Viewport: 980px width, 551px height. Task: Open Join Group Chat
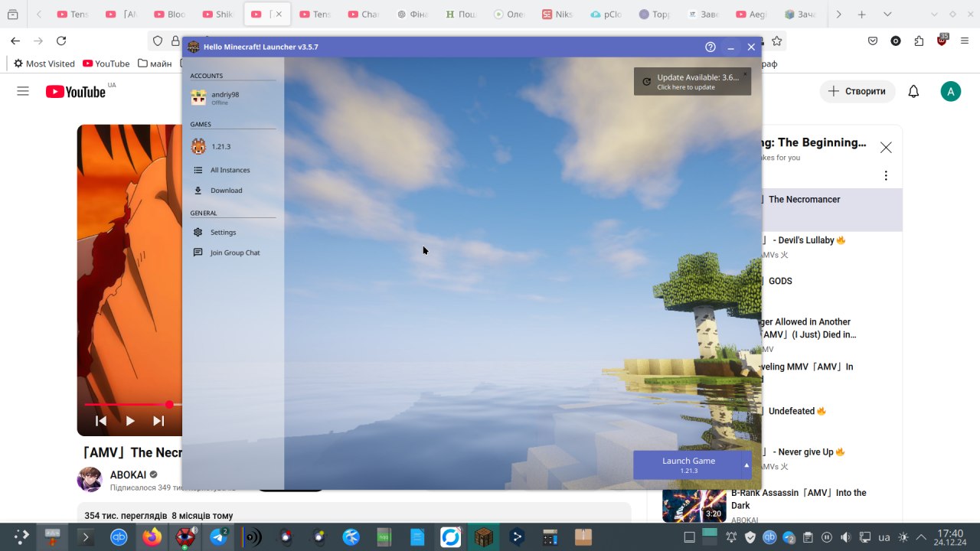pos(234,253)
